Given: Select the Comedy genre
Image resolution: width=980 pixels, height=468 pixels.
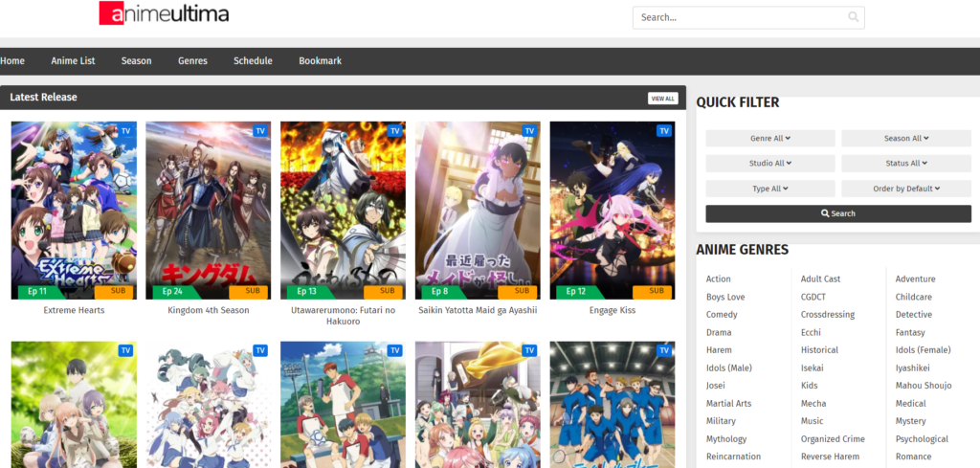Looking at the screenshot, I should 722,314.
